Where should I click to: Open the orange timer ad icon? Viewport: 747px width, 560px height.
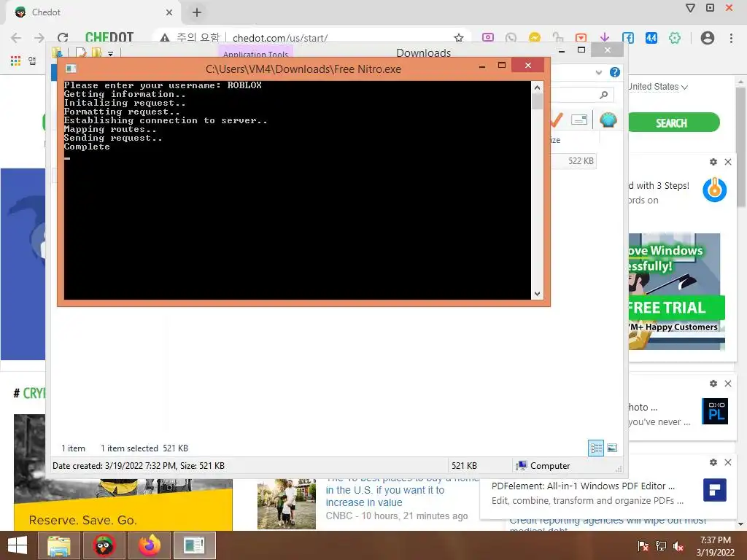(x=715, y=190)
